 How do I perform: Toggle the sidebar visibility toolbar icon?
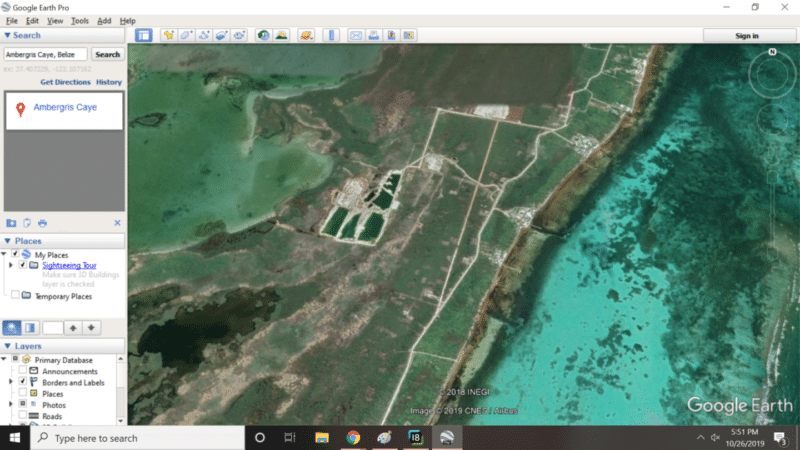pyautogui.click(x=144, y=35)
